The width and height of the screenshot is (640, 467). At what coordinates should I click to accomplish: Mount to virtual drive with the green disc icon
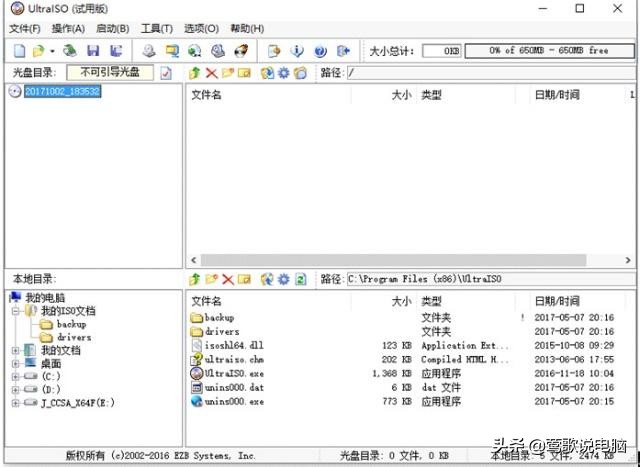[x=195, y=51]
